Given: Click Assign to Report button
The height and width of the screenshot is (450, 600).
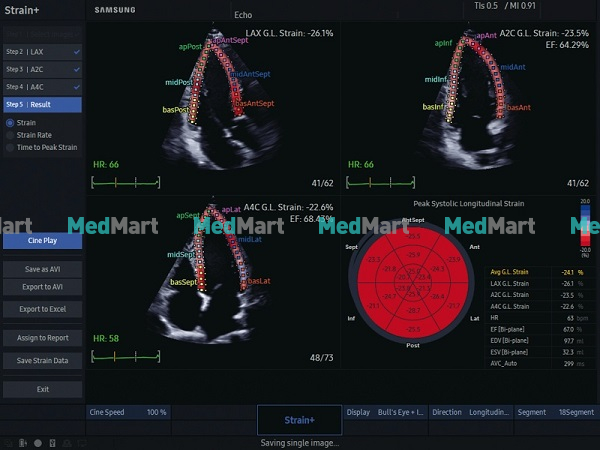Looking at the screenshot, I should click(x=42, y=338).
